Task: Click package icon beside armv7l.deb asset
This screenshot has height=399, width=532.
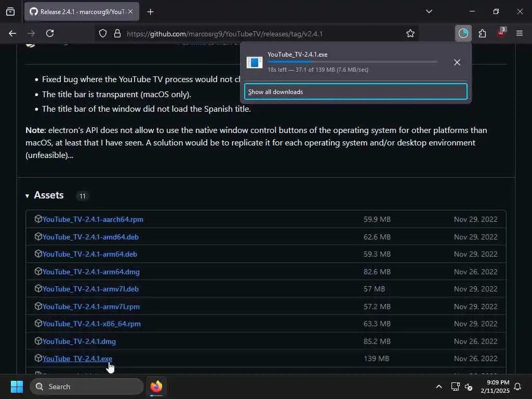Action: pyautogui.click(x=38, y=288)
